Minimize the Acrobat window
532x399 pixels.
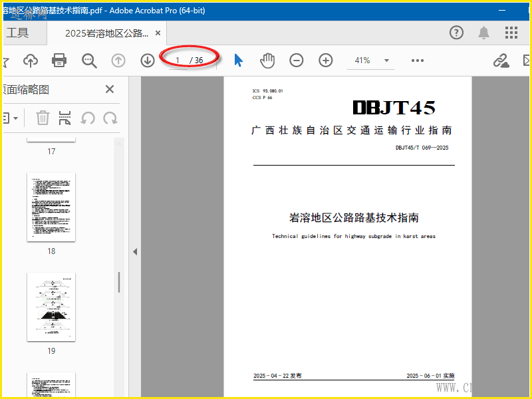click(502, 11)
